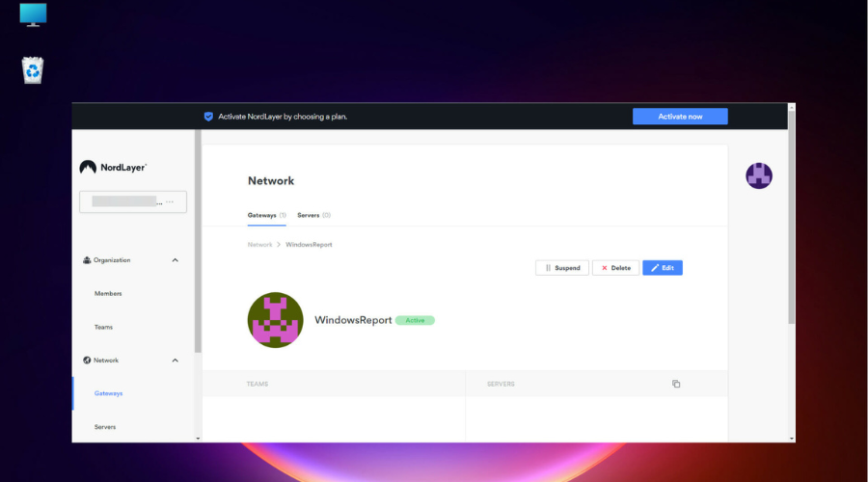868x482 pixels.
Task: Select the Gateways tab
Action: [266, 215]
